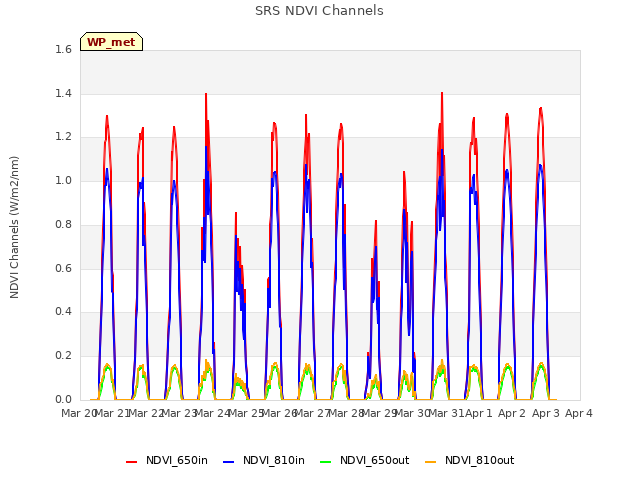Click the Apr 4 x-axis label
Screen dimensions: 640x480
coord(579,413)
